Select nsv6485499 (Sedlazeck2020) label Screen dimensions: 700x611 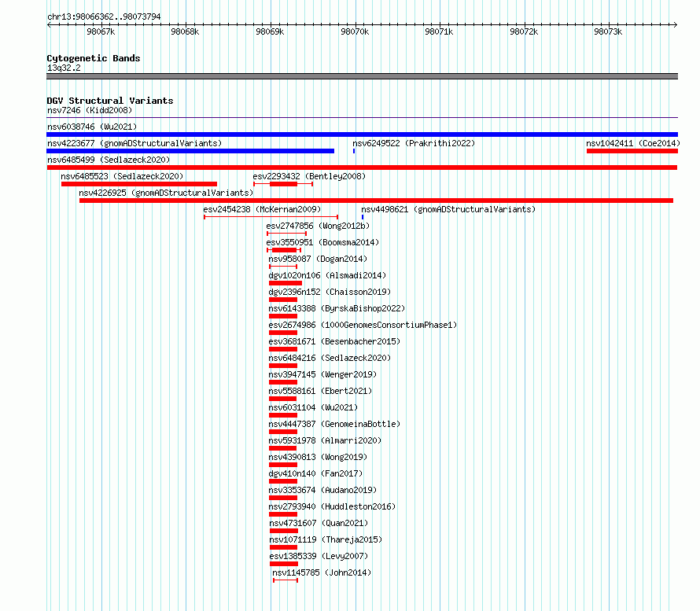109,160
